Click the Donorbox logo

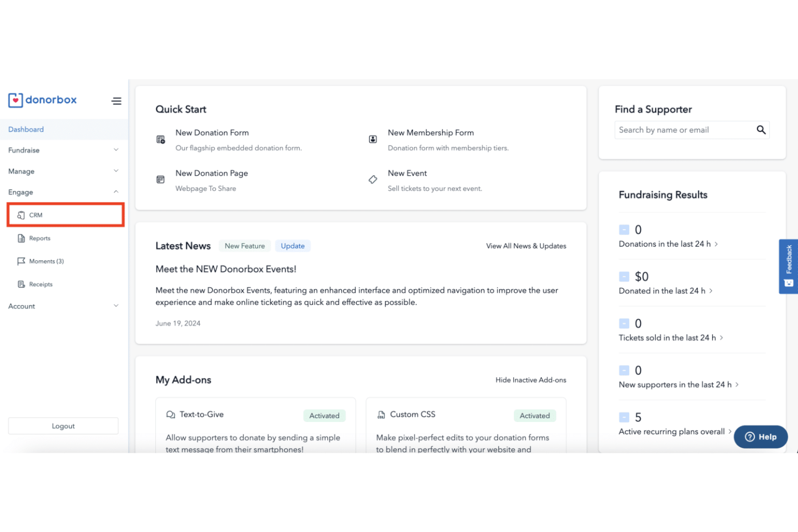(x=42, y=100)
